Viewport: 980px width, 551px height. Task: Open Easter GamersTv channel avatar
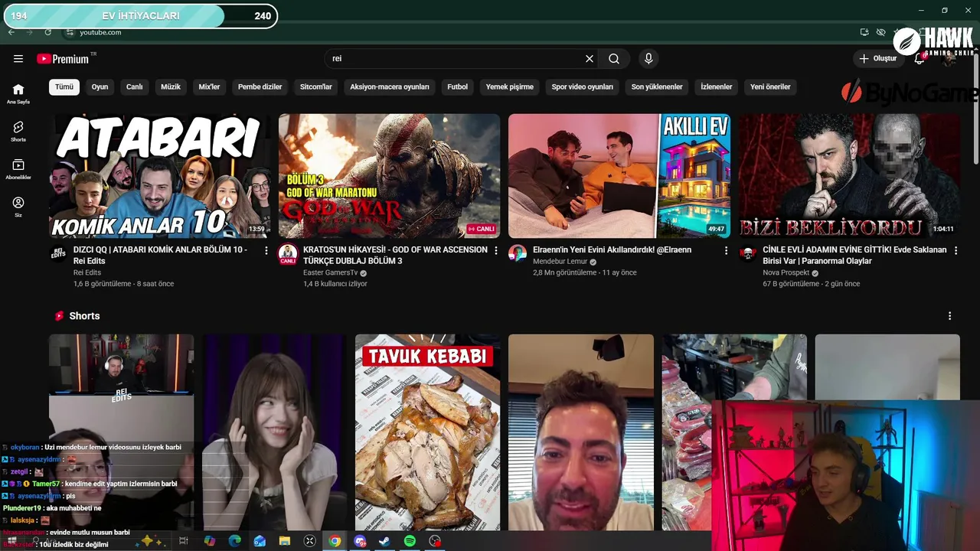288,253
